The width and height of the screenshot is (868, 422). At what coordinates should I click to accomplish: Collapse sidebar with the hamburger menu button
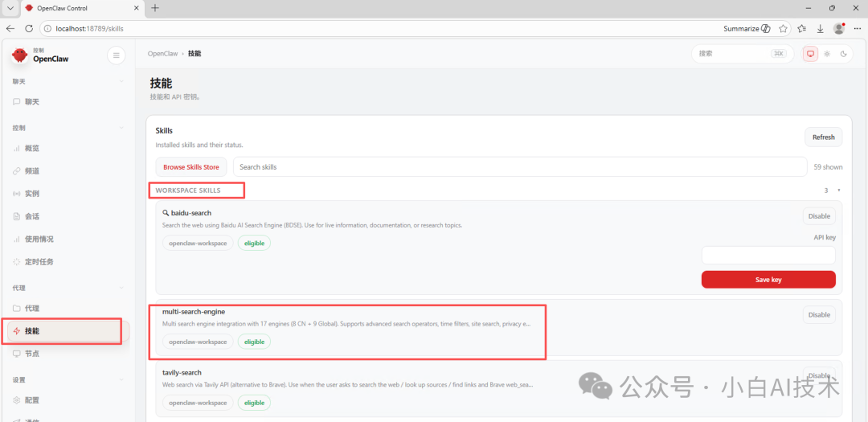[x=117, y=55]
